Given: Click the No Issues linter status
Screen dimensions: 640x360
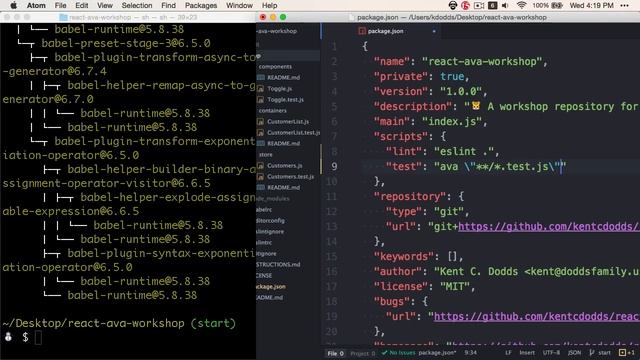Looking at the screenshot, I should [398, 353].
